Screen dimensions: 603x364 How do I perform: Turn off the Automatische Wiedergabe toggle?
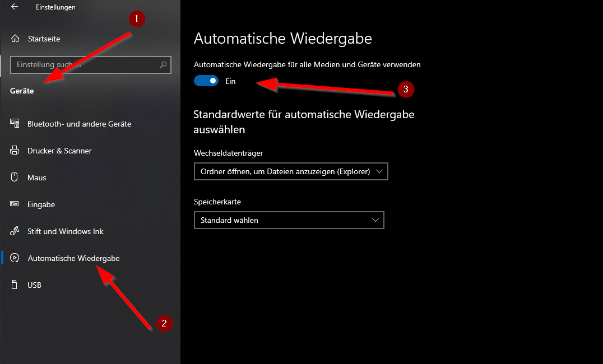pyautogui.click(x=206, y=81)
